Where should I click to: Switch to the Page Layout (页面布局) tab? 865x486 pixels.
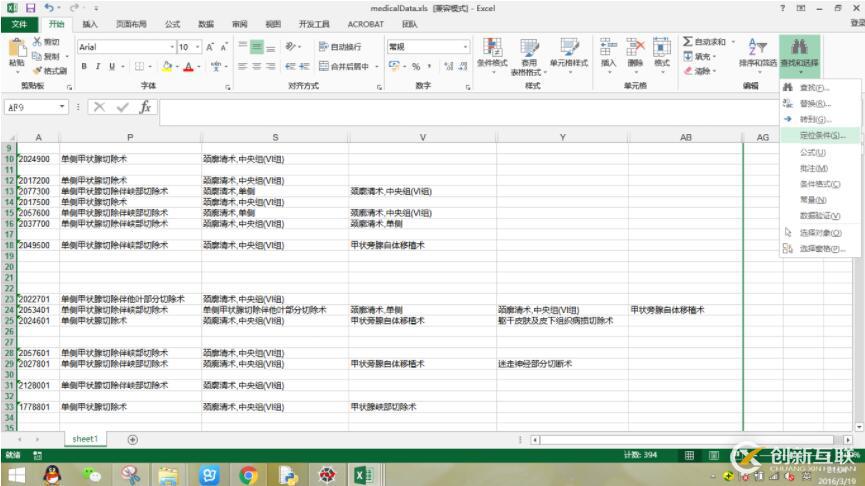pos(131,24)
